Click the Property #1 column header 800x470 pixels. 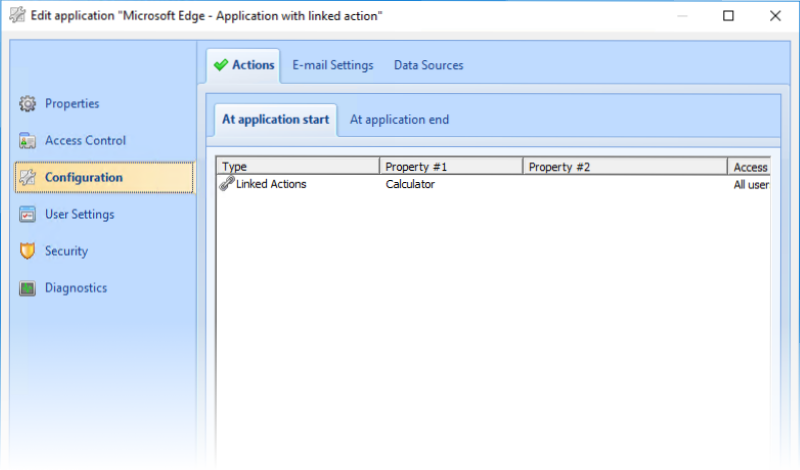[451, 167]
